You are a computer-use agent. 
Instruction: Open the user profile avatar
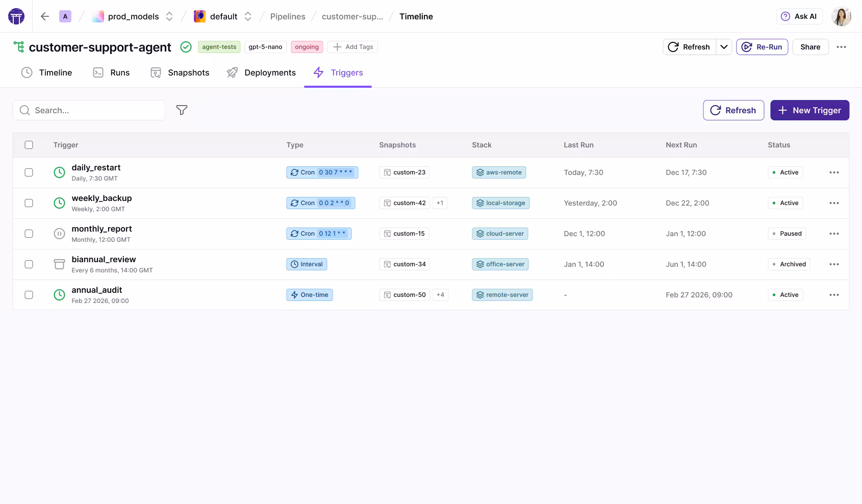click(841, 16)
